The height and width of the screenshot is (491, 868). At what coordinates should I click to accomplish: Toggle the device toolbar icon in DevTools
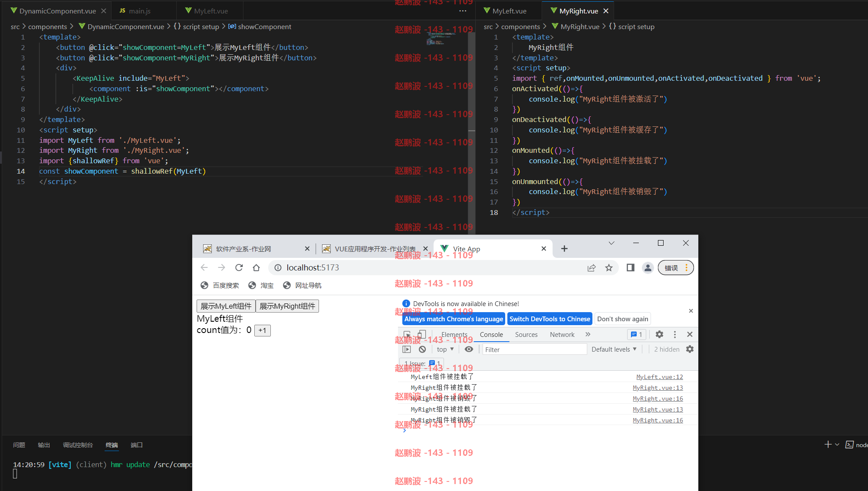coord(421,335)
